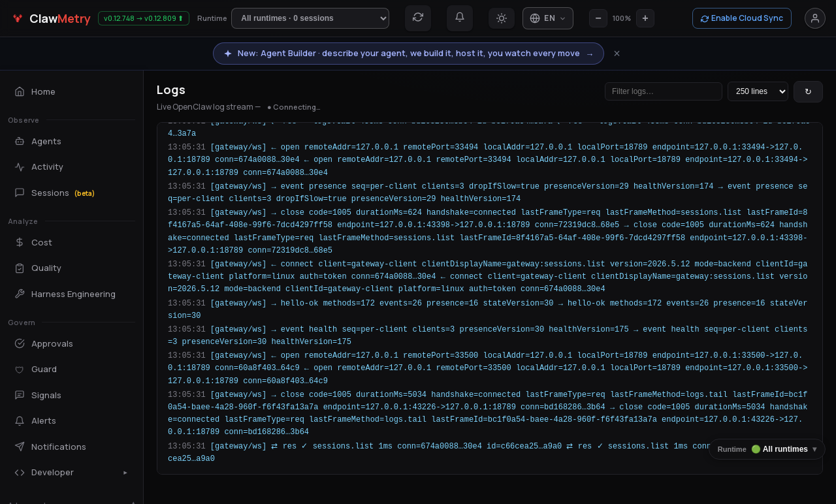Click the ClawMetry logo

pos(52,18)
